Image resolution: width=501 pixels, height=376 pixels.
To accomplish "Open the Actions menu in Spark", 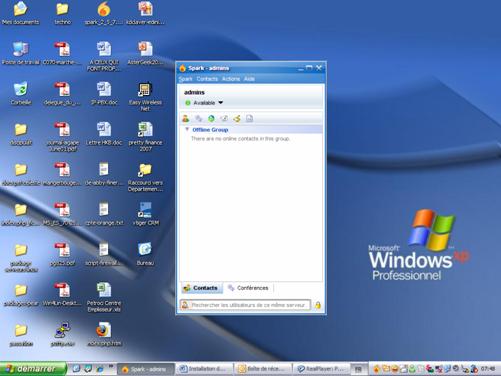I will [x=231, y=79].
